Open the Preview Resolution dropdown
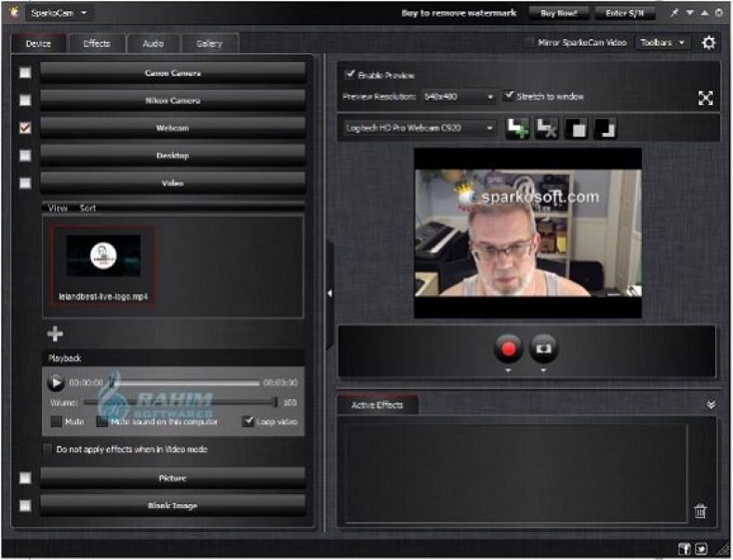Screen dimensions: 733x560 [459, 98]
